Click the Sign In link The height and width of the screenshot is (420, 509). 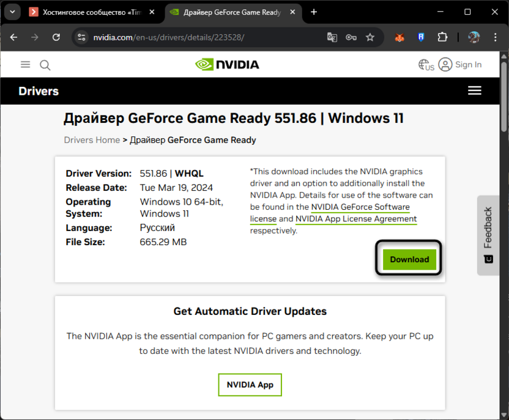[469, 65]
